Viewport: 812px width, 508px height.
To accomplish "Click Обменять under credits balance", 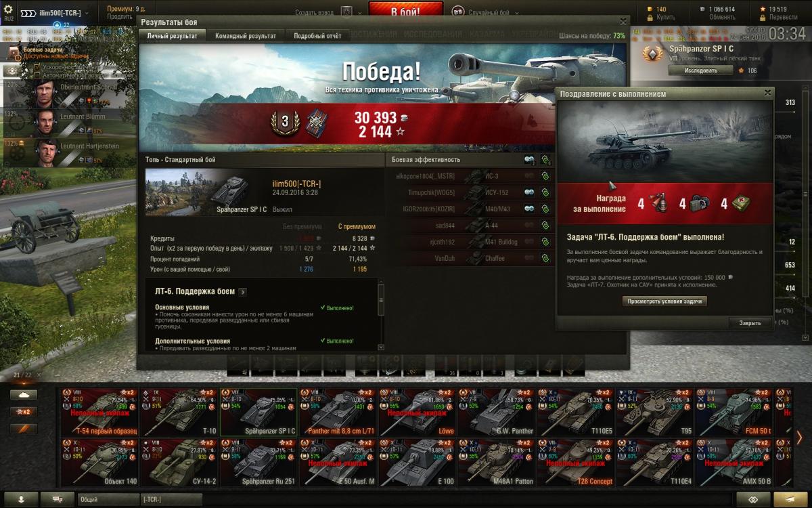I will [x=722, y=17].
